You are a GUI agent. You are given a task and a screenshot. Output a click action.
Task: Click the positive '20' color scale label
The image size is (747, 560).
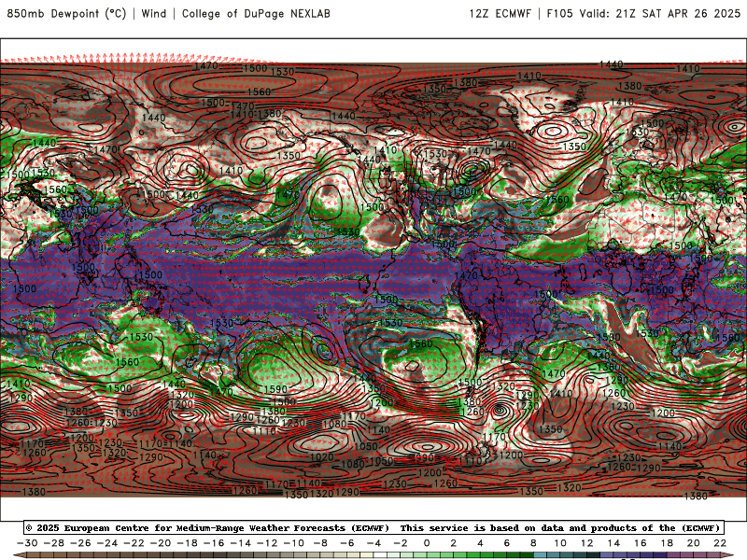pos(694,543)
